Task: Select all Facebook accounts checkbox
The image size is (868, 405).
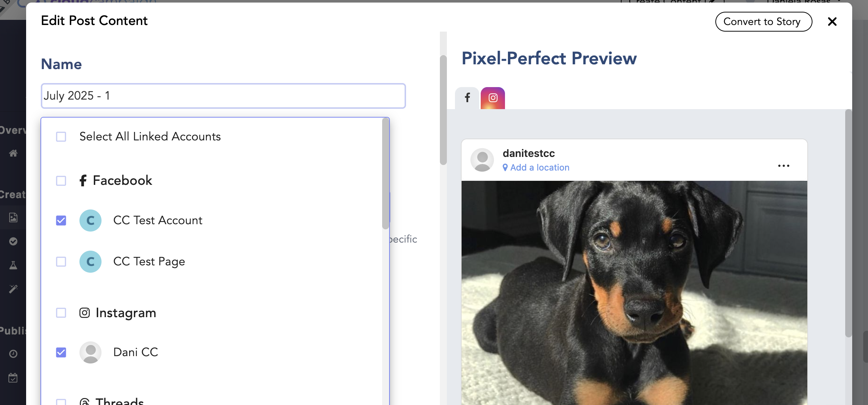Action: (61, 181)
